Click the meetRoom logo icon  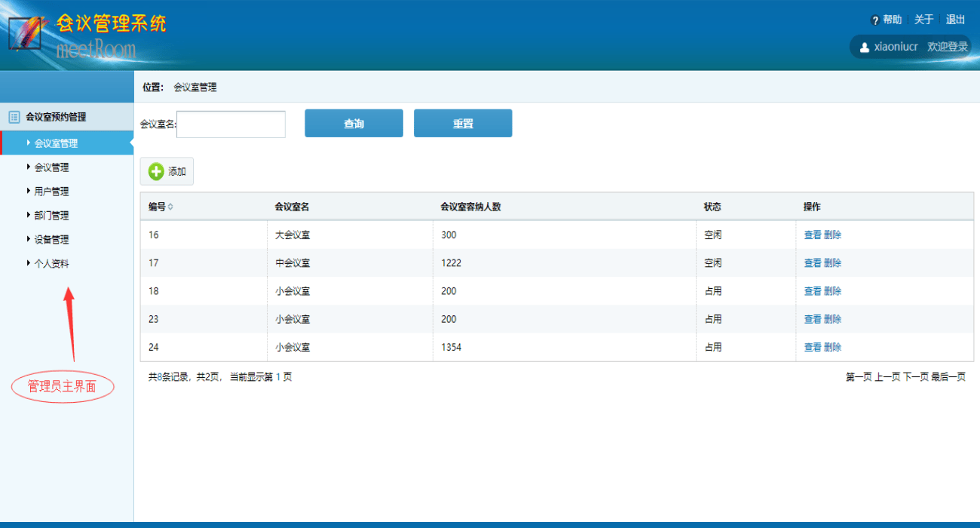(24, 34)
